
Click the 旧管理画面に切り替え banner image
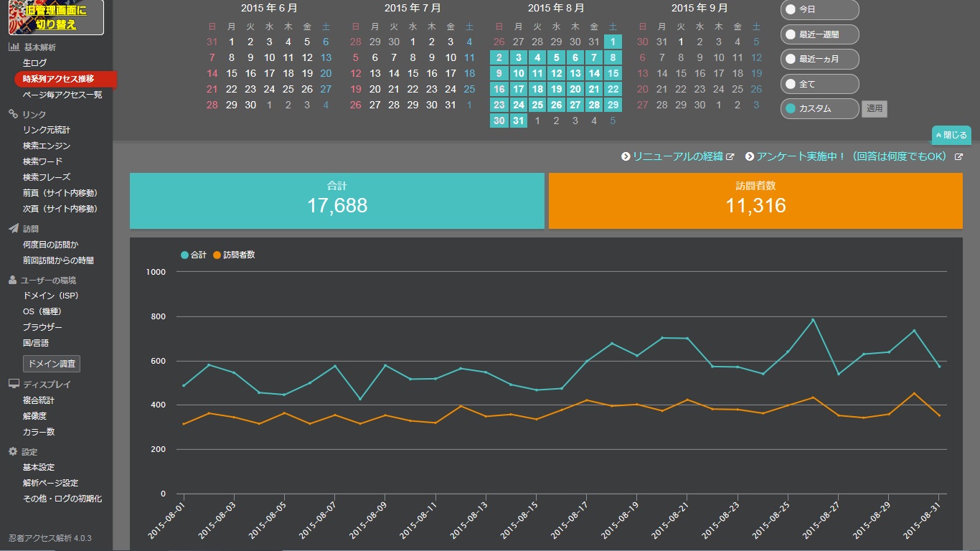tap(56, 17)
